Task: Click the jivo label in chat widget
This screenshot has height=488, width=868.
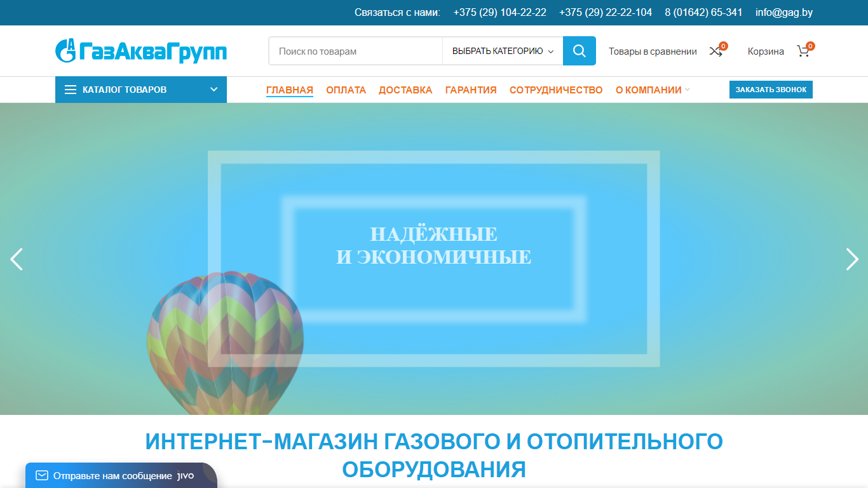Action: coord(186,475)
